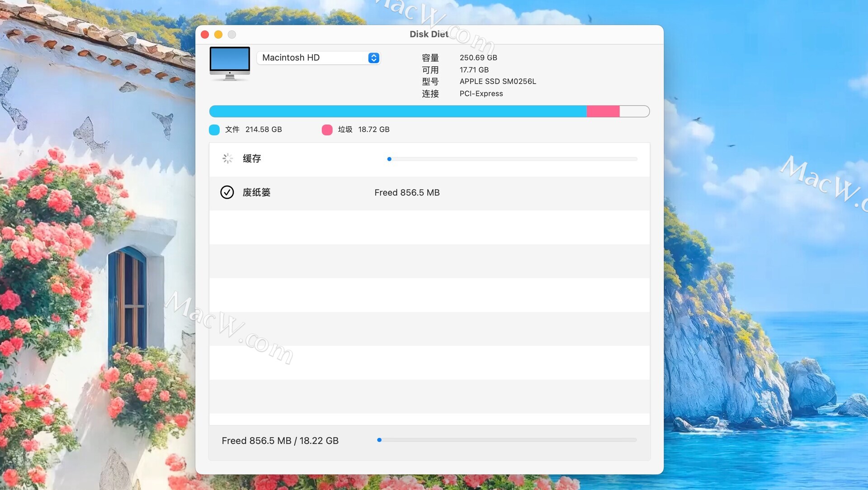Click the 214.58 GB files value

click(x=264, y=129)
